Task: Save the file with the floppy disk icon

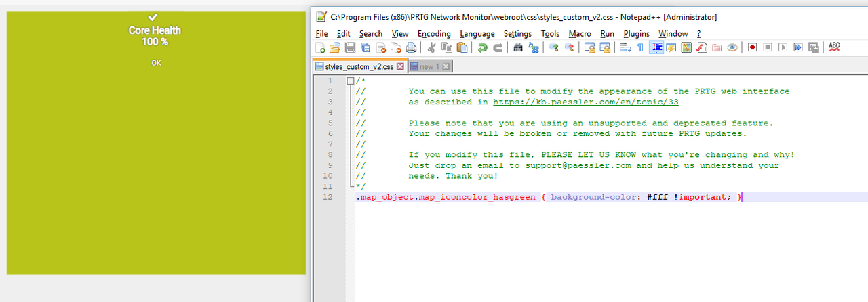Action: pyautogui.click(x=350, y=47)
